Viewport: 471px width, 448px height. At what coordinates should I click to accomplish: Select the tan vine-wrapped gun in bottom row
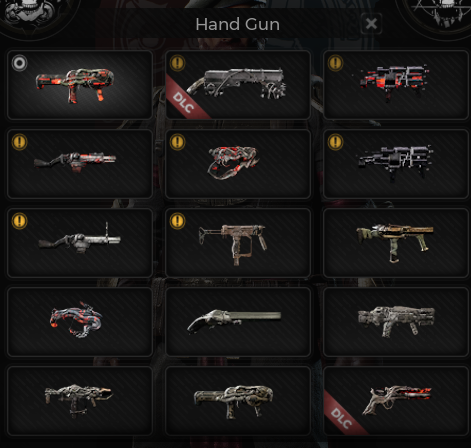[x=238, y=401]
